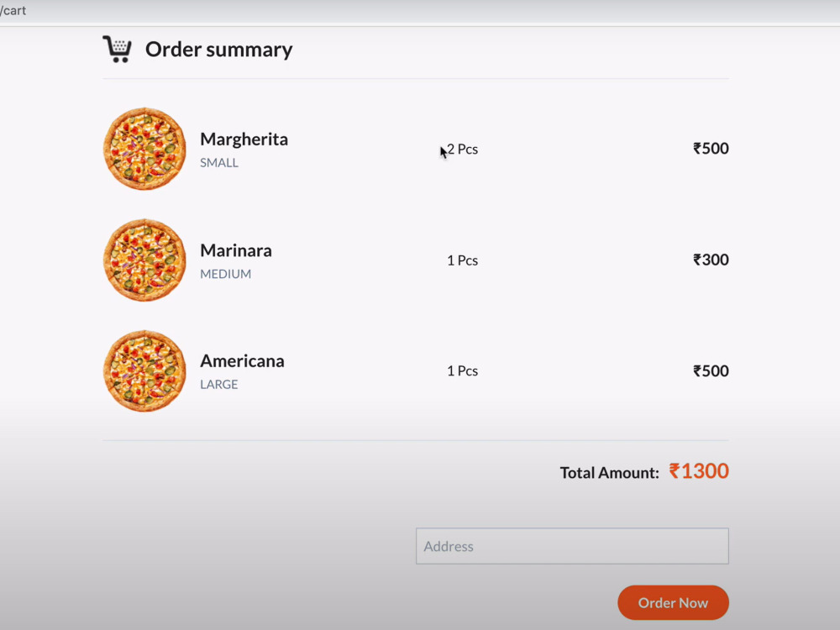Screen dimensions: 840x630
Task: Select the Americana item name
Action: tap(242, 361)
